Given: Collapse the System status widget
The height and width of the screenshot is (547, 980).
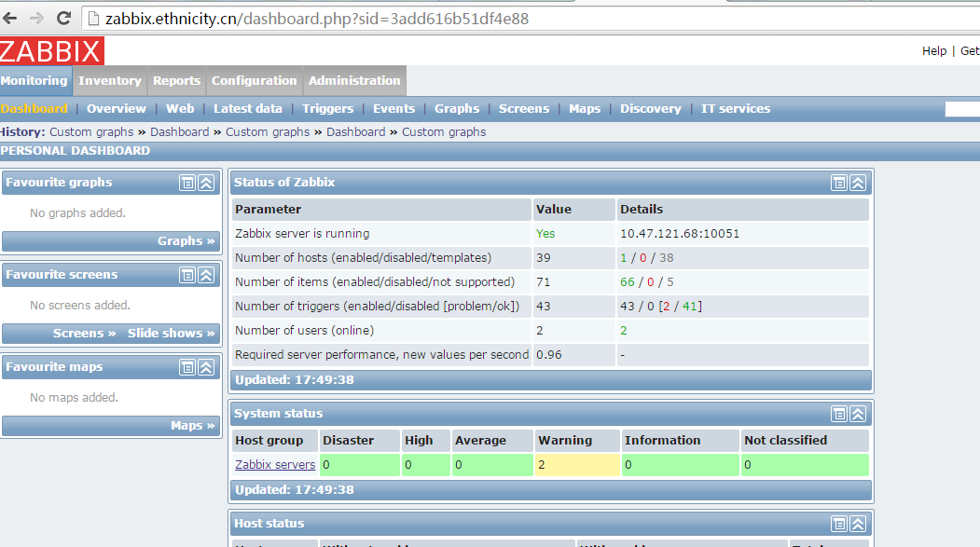Looking at the screenshot, I should click(x=858, y=414).
